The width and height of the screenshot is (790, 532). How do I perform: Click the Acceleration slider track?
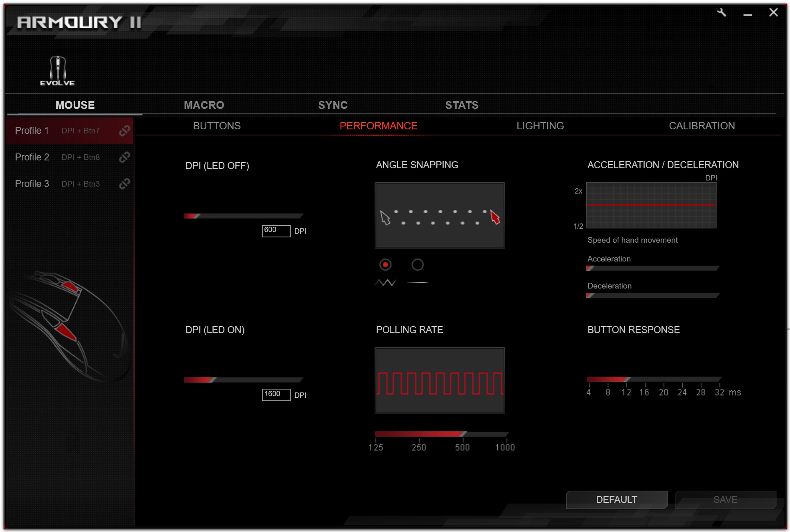tap(652, 268)
